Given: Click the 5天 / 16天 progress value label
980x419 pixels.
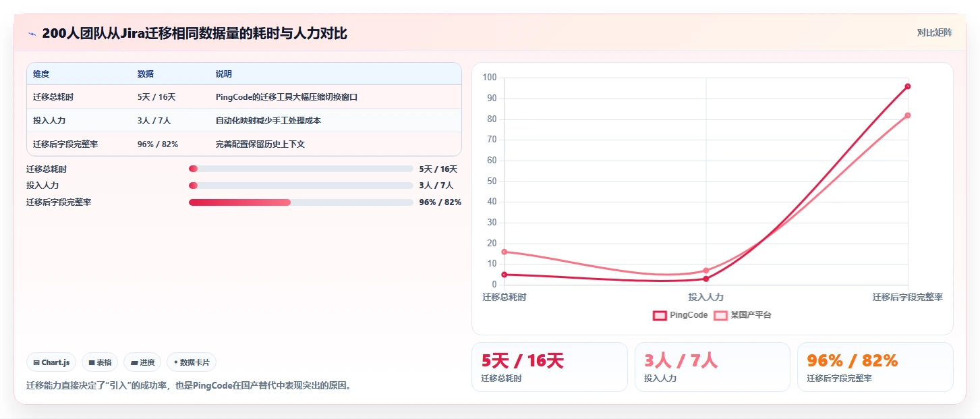Looking at the screenshot, I should [x=438, y=169].
